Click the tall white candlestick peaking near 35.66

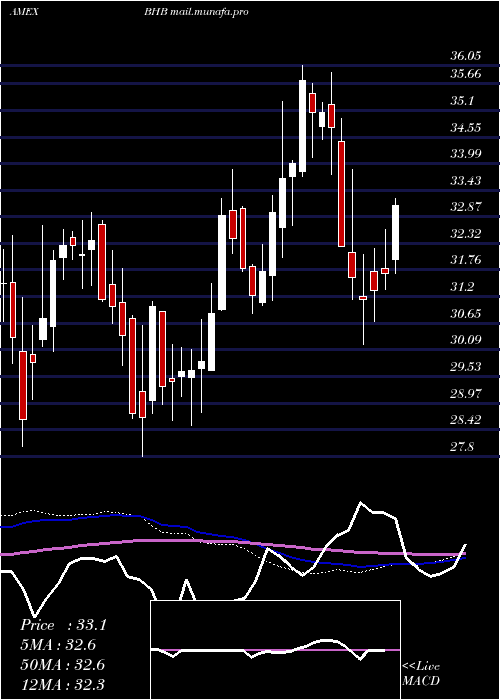[x=303, y=126]
